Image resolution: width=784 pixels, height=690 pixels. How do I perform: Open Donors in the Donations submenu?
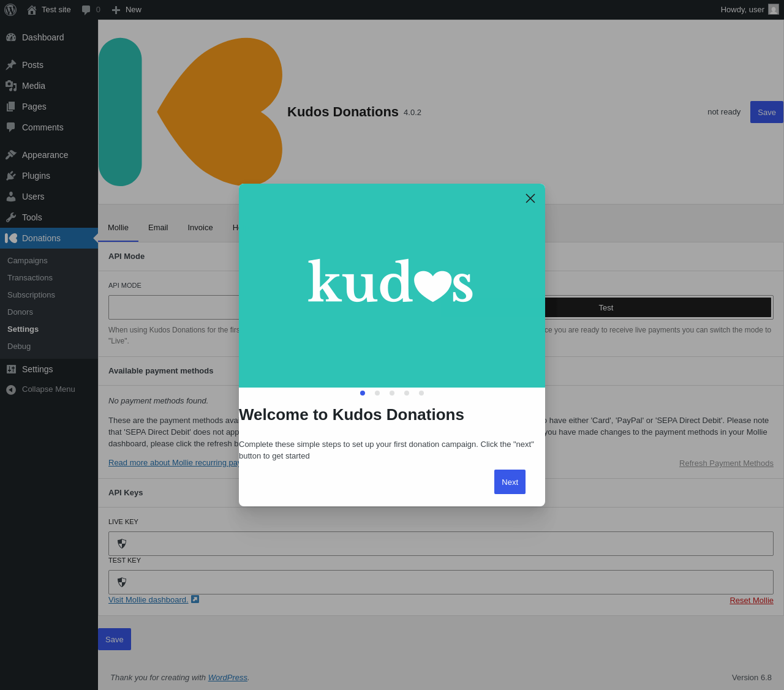click(x=20, y=312)
